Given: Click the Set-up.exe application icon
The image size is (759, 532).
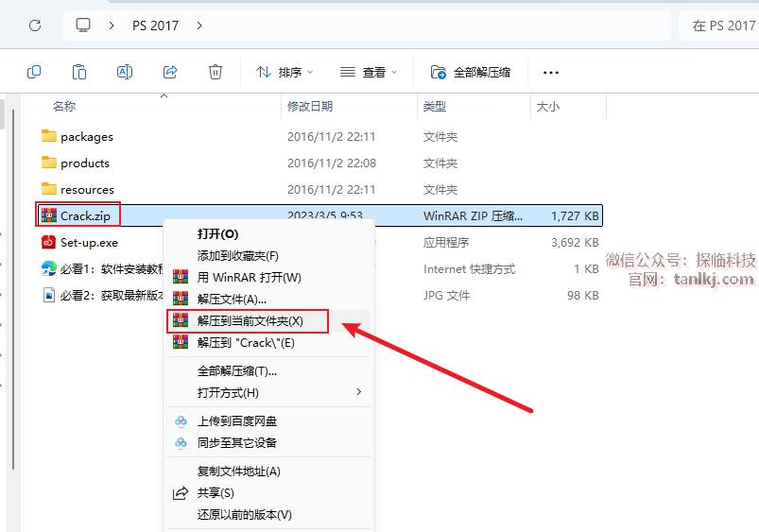Looking at the screenshot, I should (x=49, y=242).
